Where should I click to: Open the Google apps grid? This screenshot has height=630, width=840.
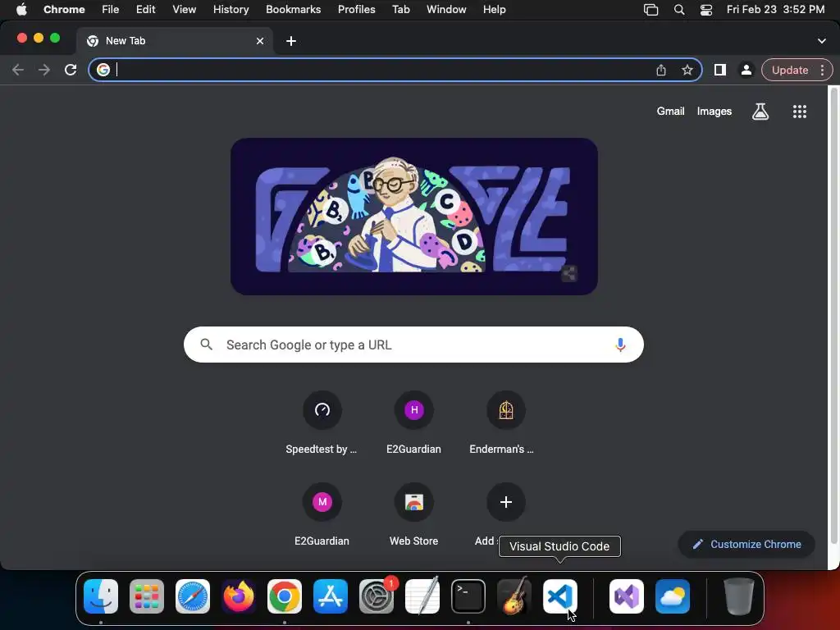800,112
